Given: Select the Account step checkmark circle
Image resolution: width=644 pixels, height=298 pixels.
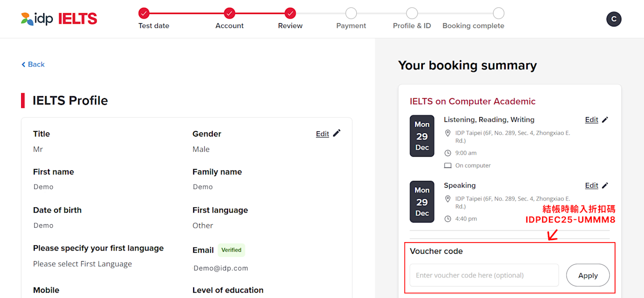Looking at the screenshot, I should pos(229,13).
